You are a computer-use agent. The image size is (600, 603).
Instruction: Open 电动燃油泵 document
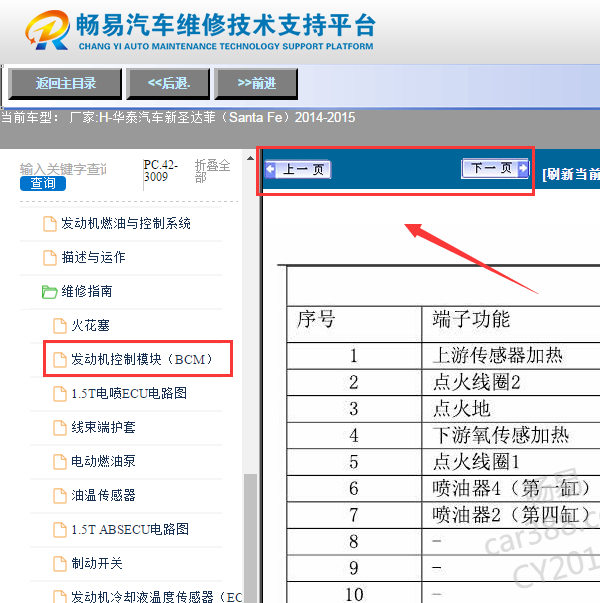click(103, 461)
